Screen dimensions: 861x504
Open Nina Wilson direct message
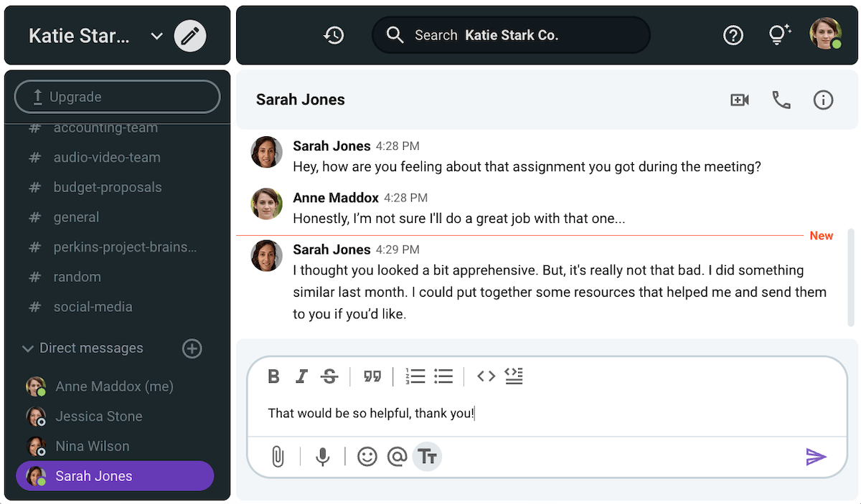pos(93,446)
